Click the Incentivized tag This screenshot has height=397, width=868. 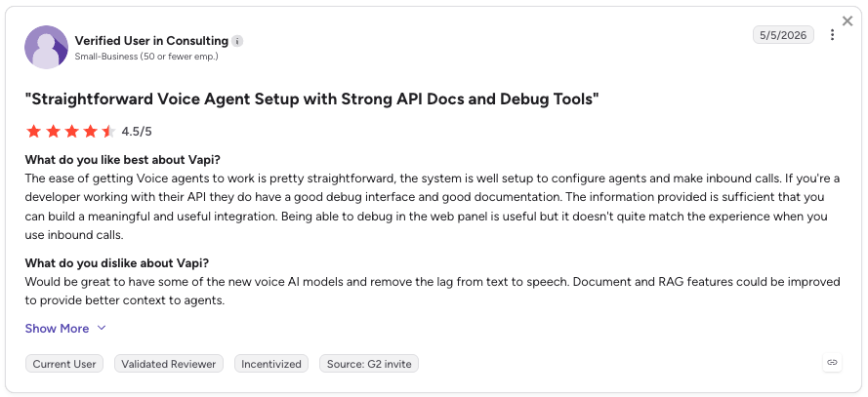[271, 364]
